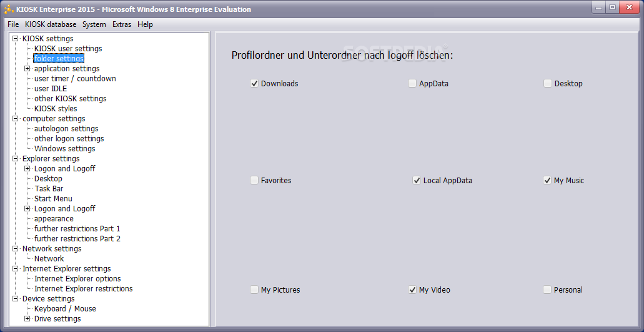Collapse the Network settings node

coord(16,249)
